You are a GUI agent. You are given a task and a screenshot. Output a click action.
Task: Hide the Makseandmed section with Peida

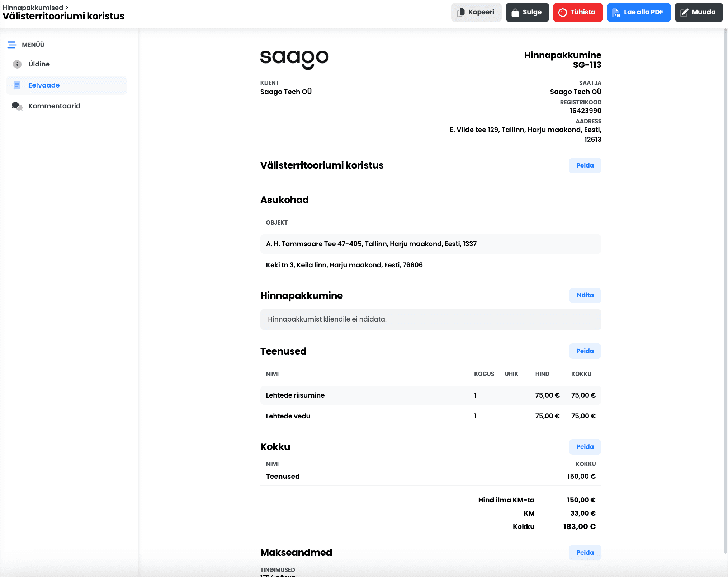[585, 553]
